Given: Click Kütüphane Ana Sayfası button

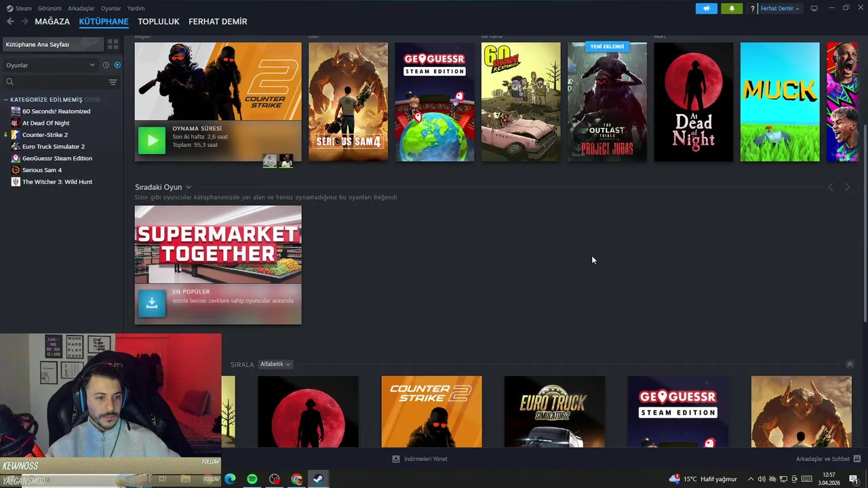Looking at the screenshot, I should (54, 44).
